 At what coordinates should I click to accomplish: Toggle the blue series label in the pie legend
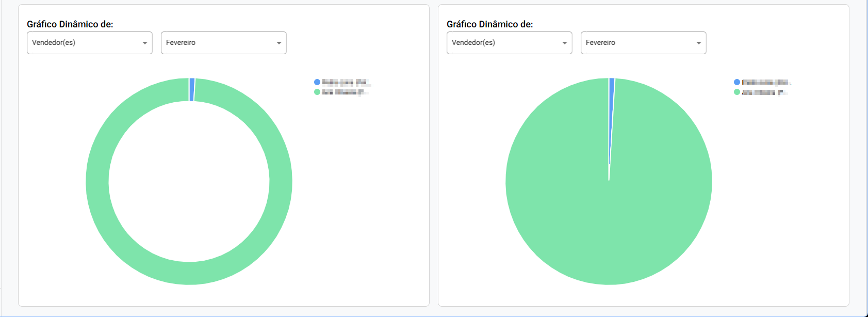pos(765,82)
